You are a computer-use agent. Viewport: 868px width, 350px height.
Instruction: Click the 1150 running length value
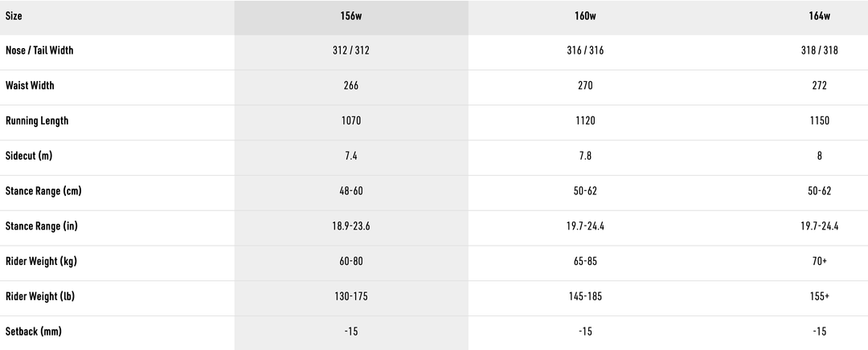pyautogui.click(x=819, y=121)
